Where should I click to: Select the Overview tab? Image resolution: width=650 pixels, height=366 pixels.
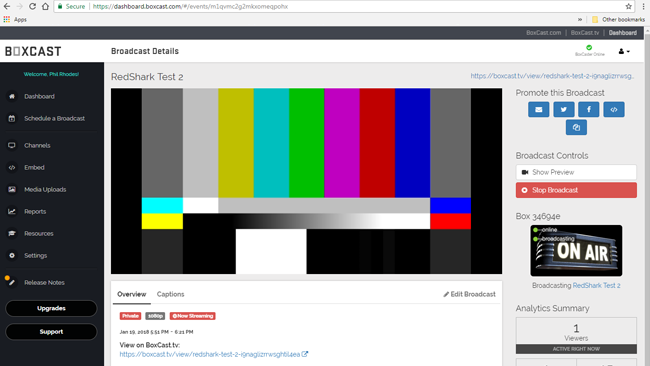pos(131,294)
